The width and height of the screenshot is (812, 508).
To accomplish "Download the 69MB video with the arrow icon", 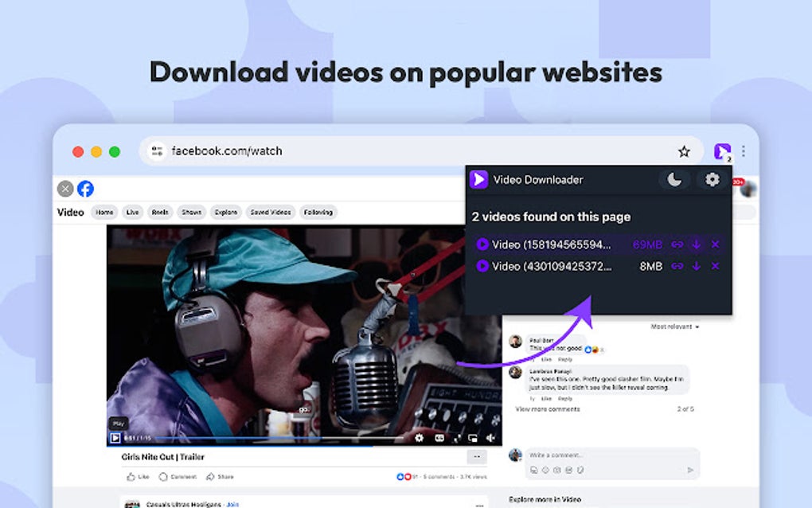I will point(695,244).
